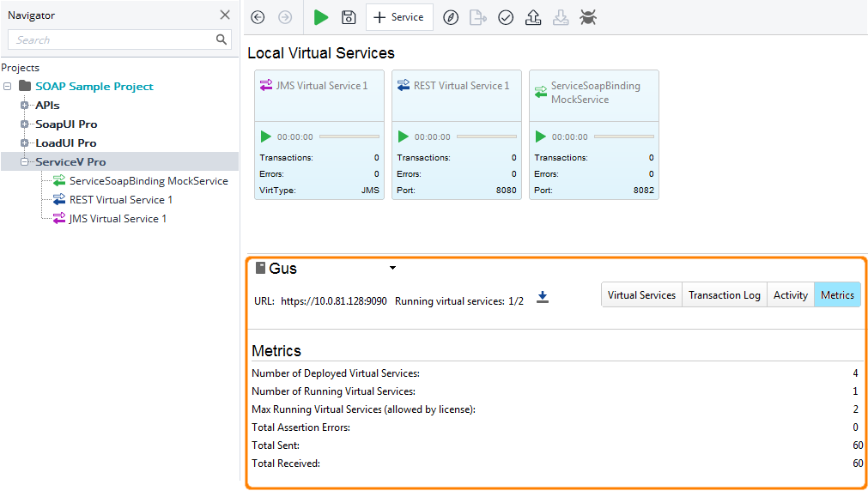Start the JMS Virtual Service 1 card
868x491 pixels.
[265, 136]
